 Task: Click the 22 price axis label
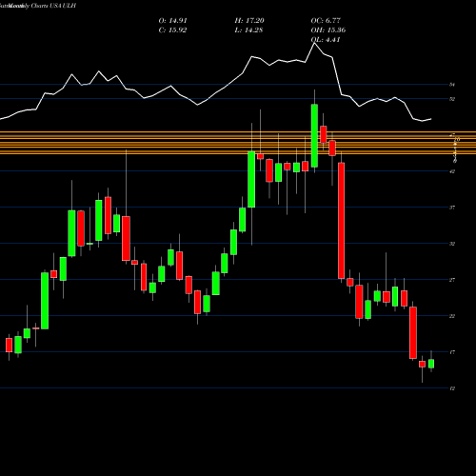click(x=452, y=316)
